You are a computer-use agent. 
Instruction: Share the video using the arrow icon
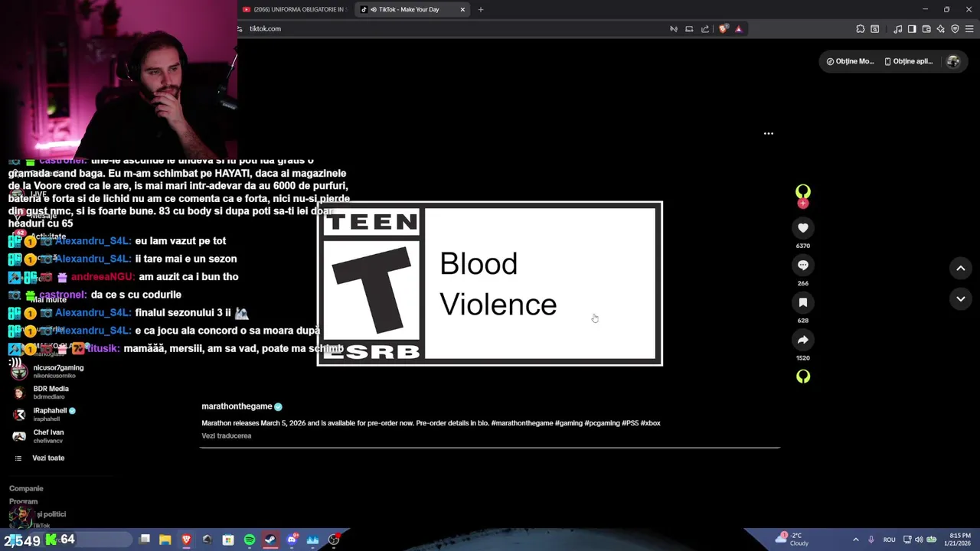click(803, 340)
